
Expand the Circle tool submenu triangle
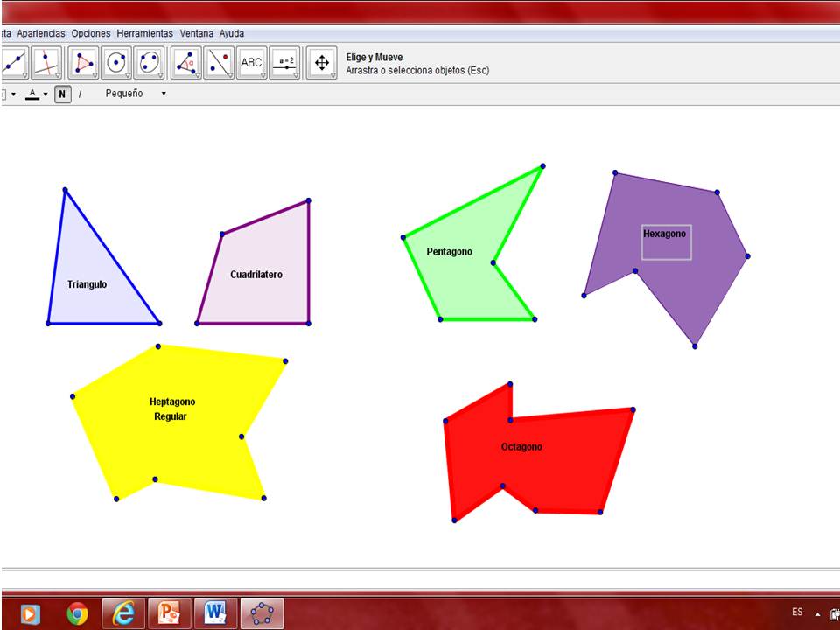[x=128, y=75]
